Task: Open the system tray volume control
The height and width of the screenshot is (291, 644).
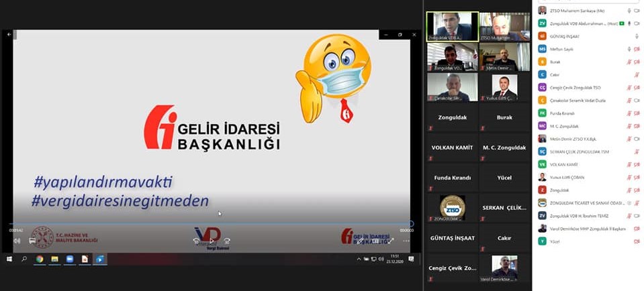Action: 381,259
